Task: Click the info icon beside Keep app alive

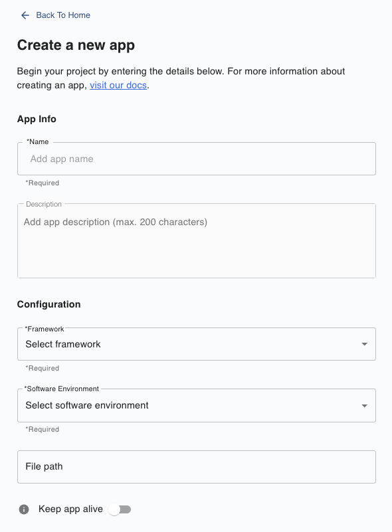Action: [x=24, y=509]
